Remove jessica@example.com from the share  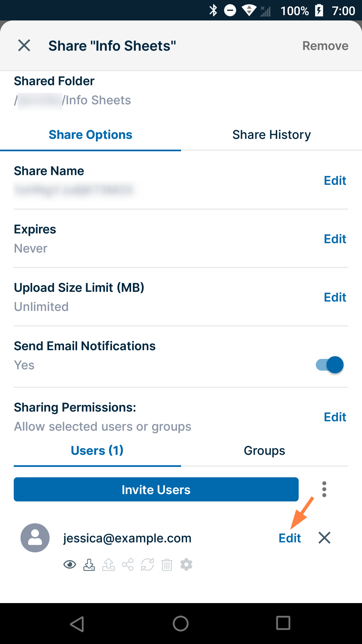tap(324, 538)
